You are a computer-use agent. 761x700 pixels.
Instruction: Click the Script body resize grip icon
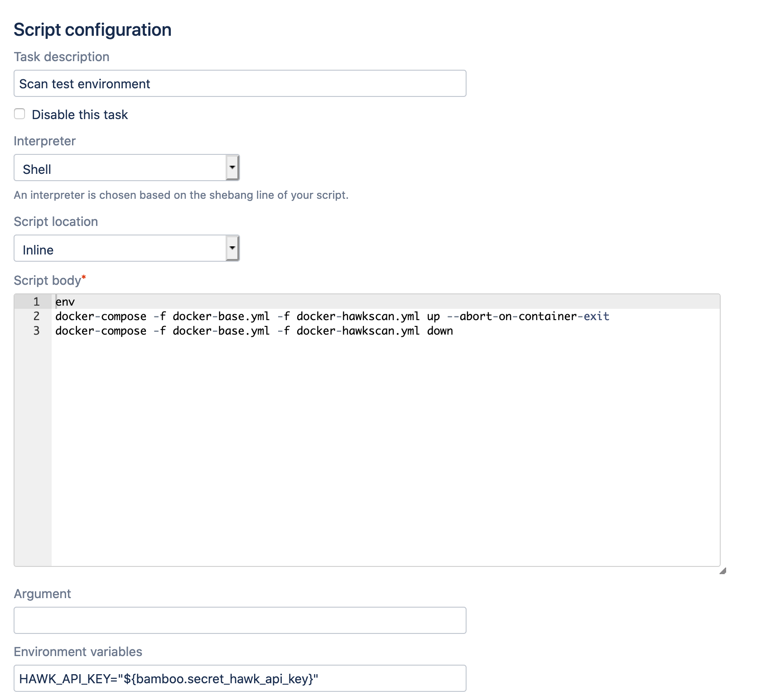pyautogui.click(x=723, y=572)
